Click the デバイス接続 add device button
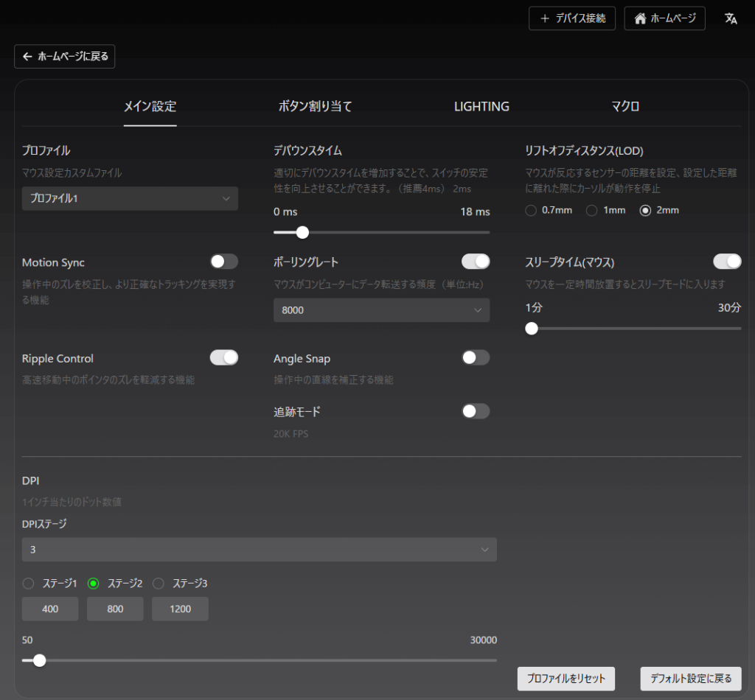The image size is (755, 700). click(572, 19)
